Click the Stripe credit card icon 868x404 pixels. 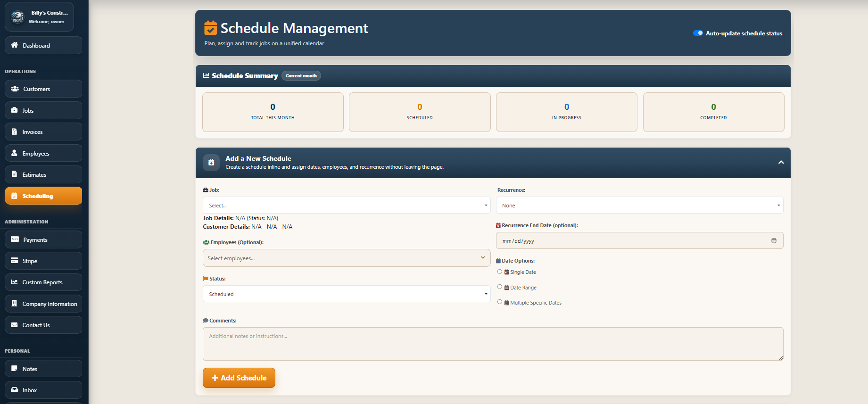pyautogui.click(x=15, y=261)
